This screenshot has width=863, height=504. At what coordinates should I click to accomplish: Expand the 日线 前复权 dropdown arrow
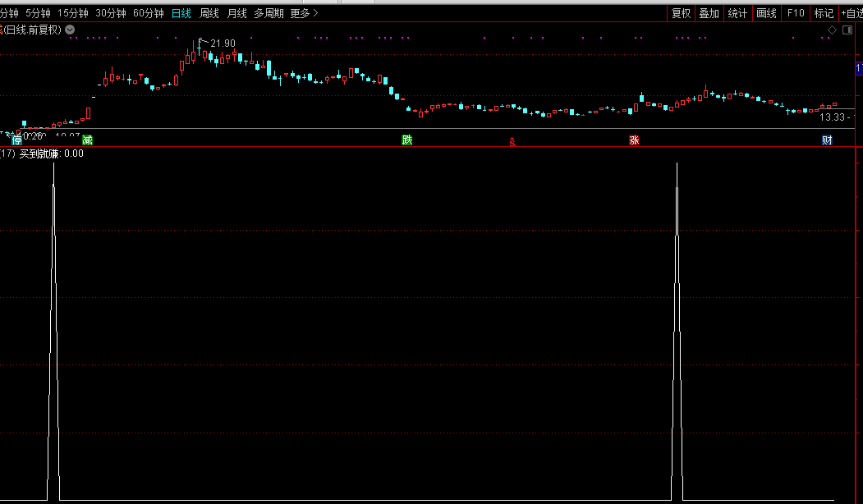point(70,30)
